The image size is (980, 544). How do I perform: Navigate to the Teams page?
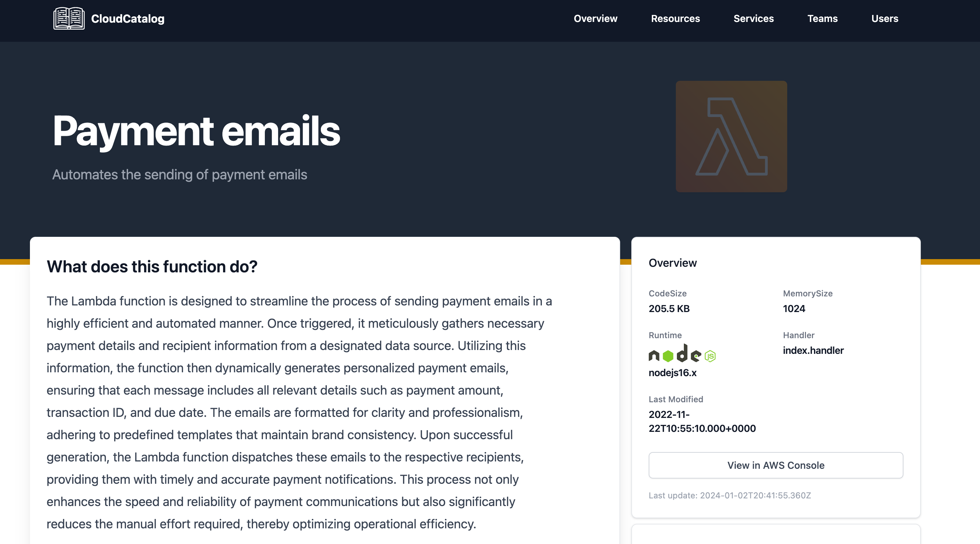pos(822,18)
